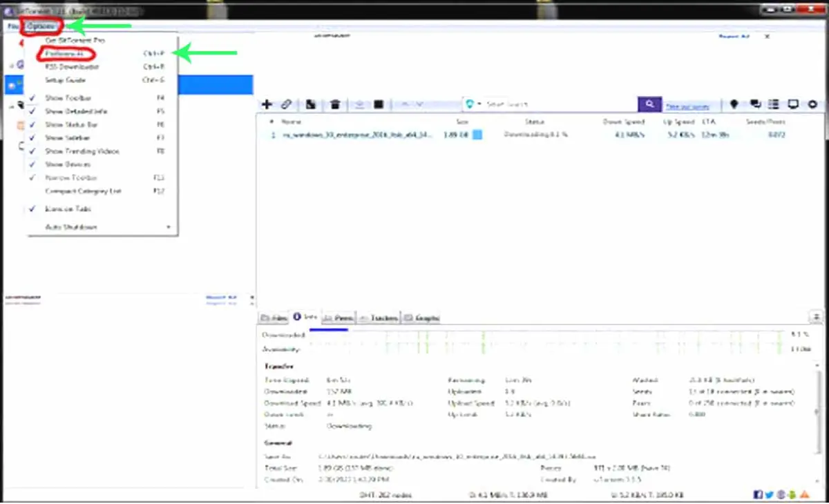Viewport: 829px width, 504px height.
Task: Click the orange warning triangle status icon
Action: [804, 494]
